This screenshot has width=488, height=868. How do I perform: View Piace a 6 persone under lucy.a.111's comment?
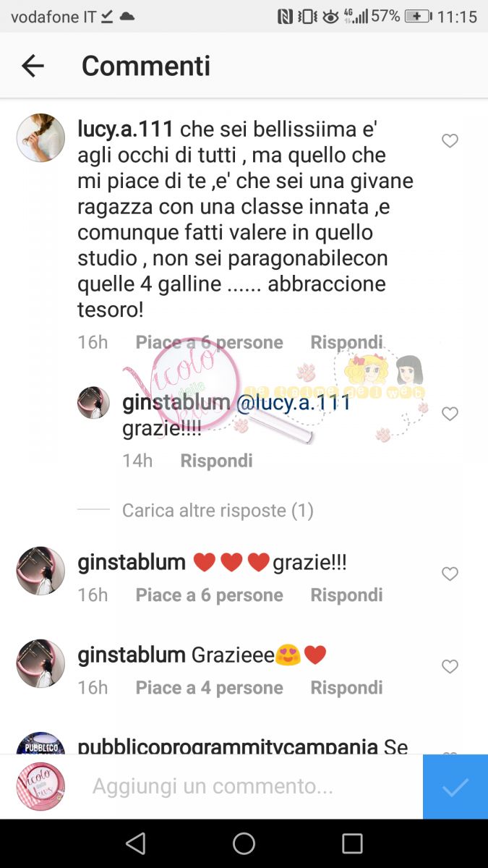[209, 342]
